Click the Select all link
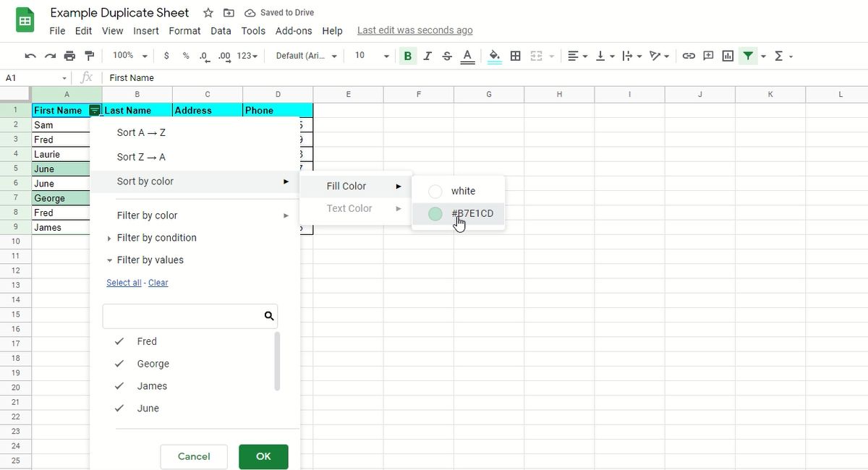Screen dimensions: 868x470 (x=123, y=283)
